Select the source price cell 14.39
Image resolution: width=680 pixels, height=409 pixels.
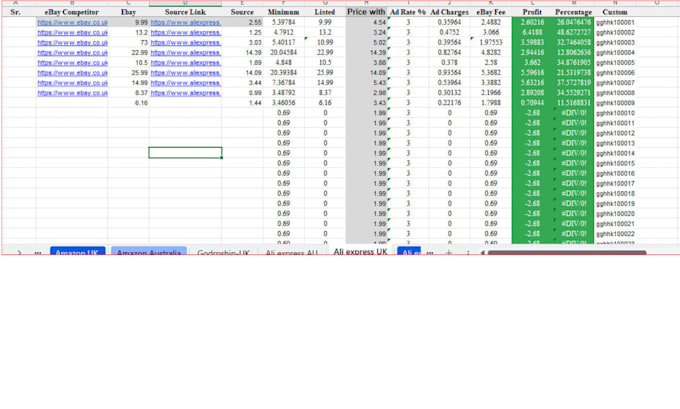242,52
